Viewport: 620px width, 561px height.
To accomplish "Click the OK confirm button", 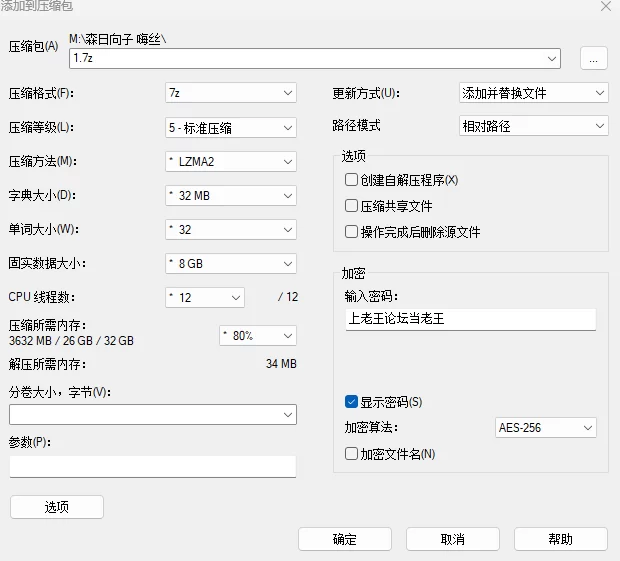I will pyautogui.click(x=345, y=539).
